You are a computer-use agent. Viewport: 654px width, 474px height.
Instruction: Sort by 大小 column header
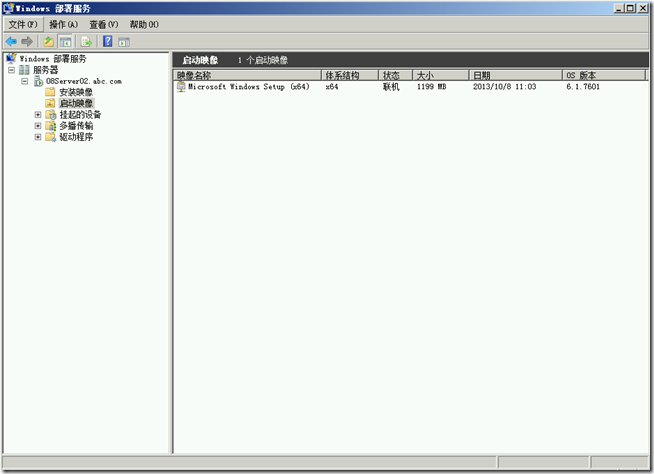click(x=440, y=75)
